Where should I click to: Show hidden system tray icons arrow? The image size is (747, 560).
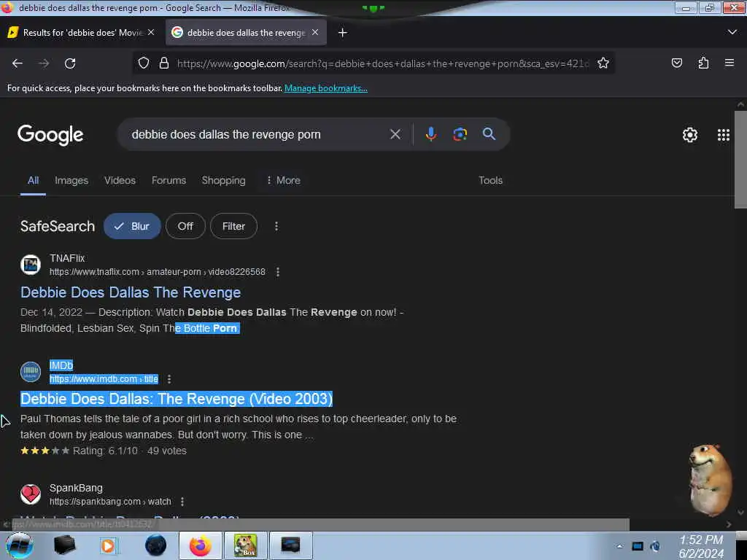coord(619,546)
